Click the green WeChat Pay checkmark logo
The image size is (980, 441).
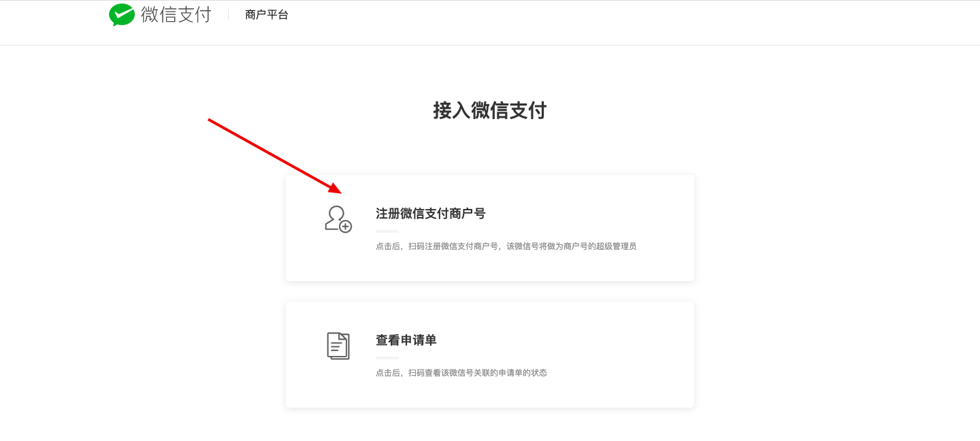[122, 15]
